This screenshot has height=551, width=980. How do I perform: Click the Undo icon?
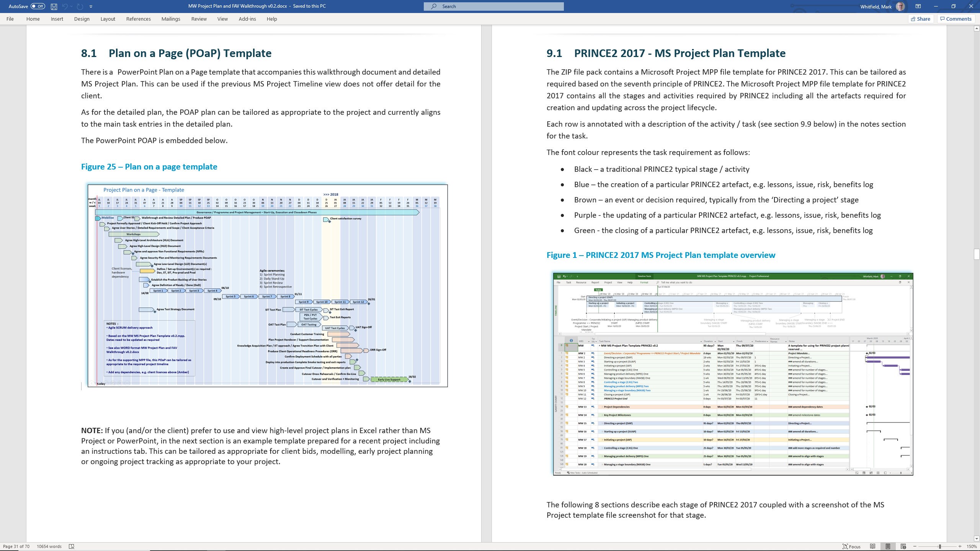click(65, 6)
